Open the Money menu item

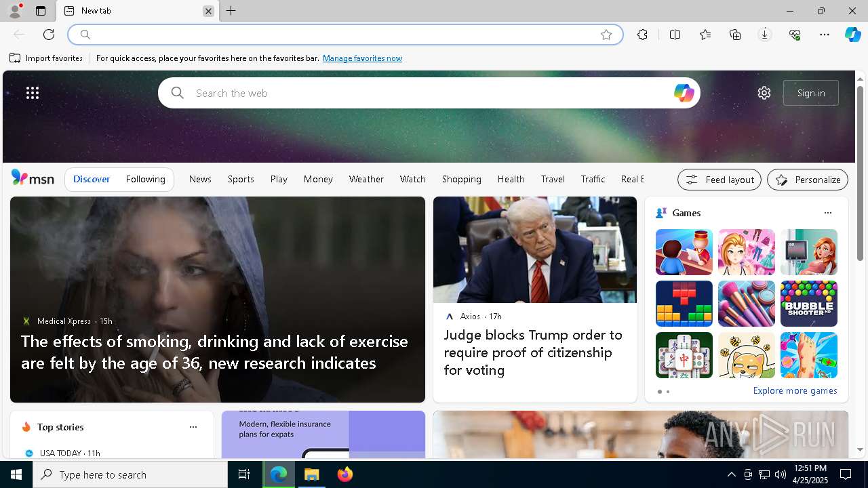(x=318, y=179)
